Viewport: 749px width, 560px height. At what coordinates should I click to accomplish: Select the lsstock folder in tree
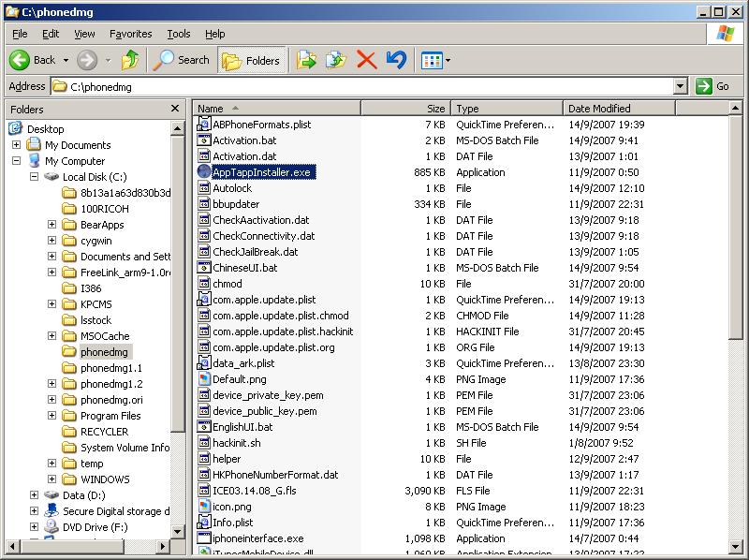[x=96, y=320]
